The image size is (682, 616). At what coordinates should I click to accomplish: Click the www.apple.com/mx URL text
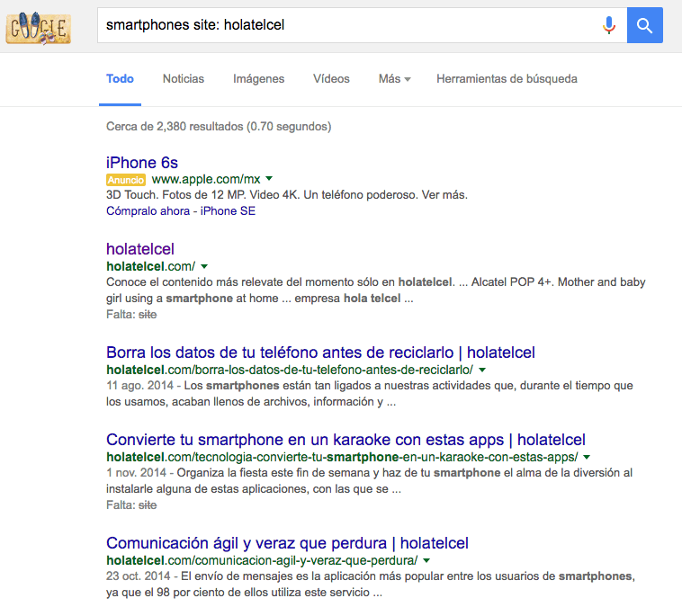click(x=206, y=179)
